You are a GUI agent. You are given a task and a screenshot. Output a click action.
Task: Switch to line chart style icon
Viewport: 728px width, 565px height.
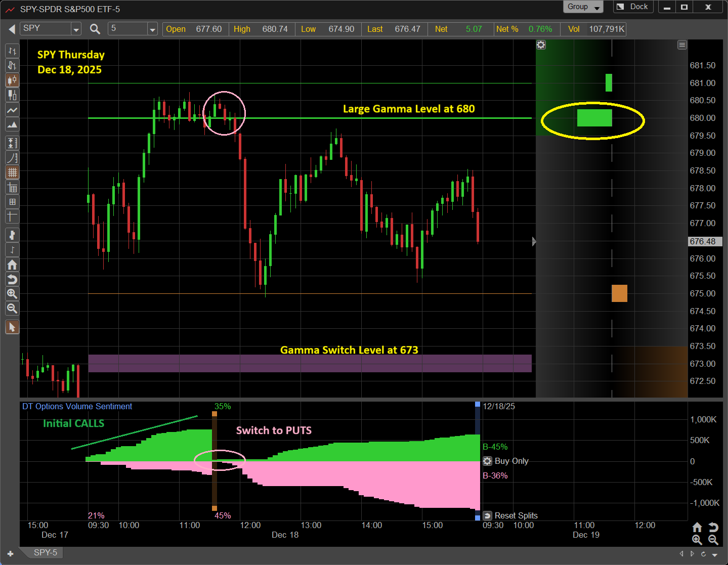[12, 110]
